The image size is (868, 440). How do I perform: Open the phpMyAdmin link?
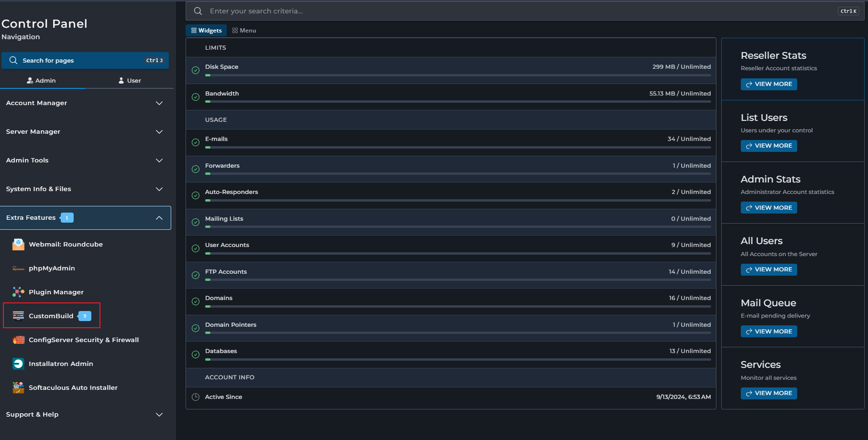click(x=52, y=268)
